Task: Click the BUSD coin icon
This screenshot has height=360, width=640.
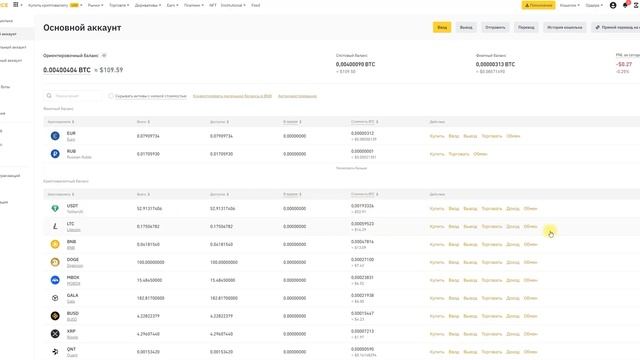Action: click(55, 316)
